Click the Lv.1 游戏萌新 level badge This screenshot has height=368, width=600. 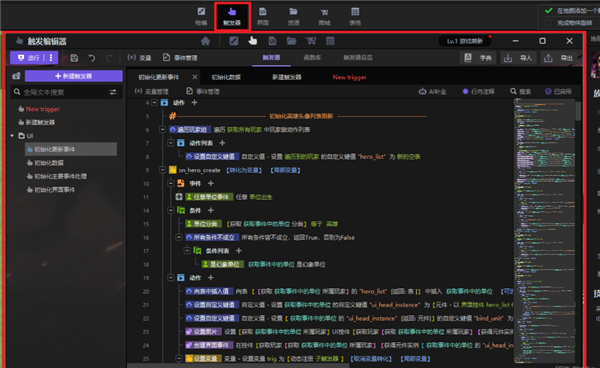pyautogui.click(x=465, y=41)
